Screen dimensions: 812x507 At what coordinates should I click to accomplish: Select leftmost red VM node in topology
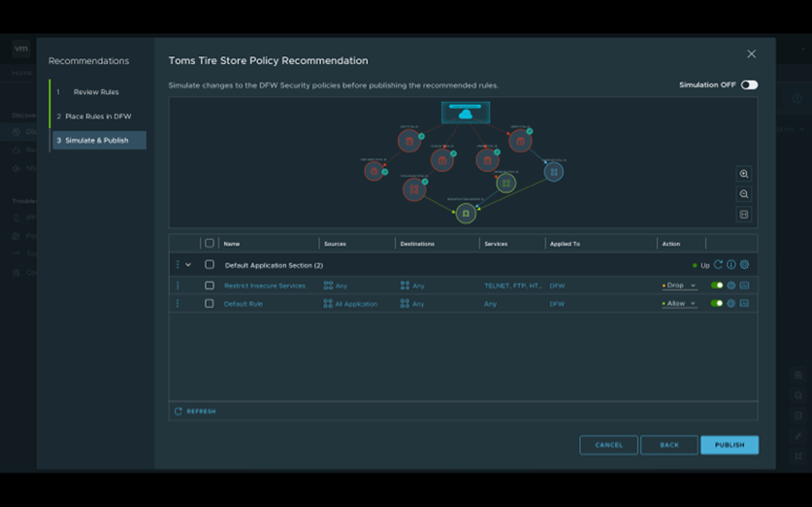pyautogui.click(x=374, y=171)
